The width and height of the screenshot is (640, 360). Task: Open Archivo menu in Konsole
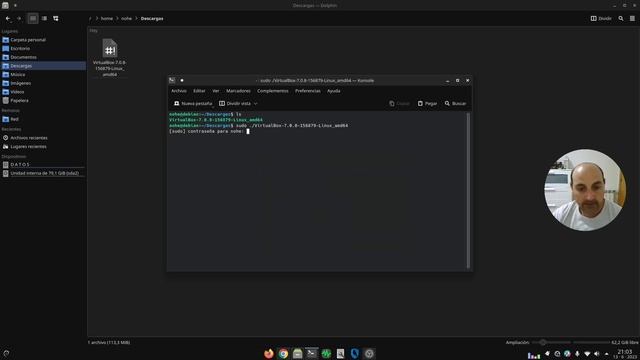coord(179,91)
